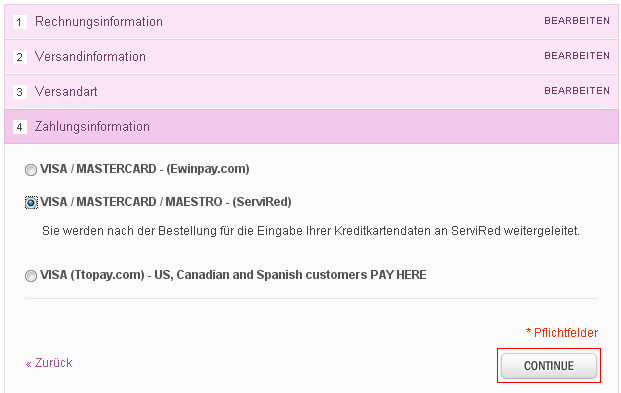Edit Versandart via BEARBEITEN
Viewport: 621px width, 393px height.
click(577, 90)
